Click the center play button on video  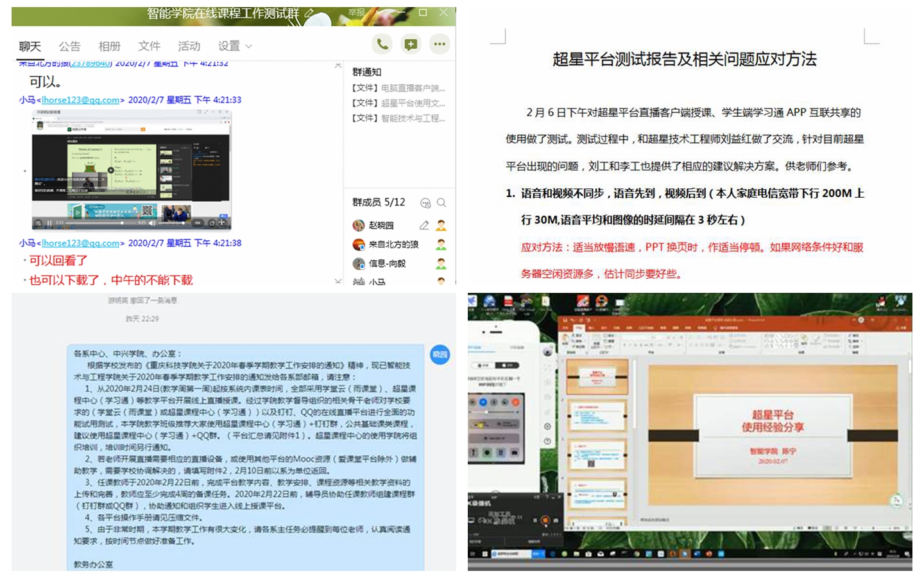click(x=111, y=170)
